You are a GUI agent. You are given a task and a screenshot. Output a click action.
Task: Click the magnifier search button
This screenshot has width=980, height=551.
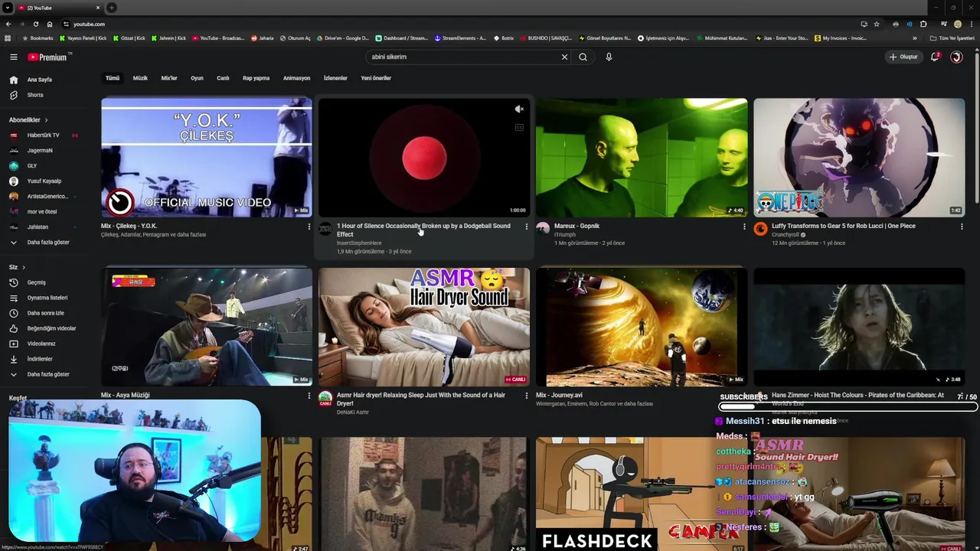[583, 57]
